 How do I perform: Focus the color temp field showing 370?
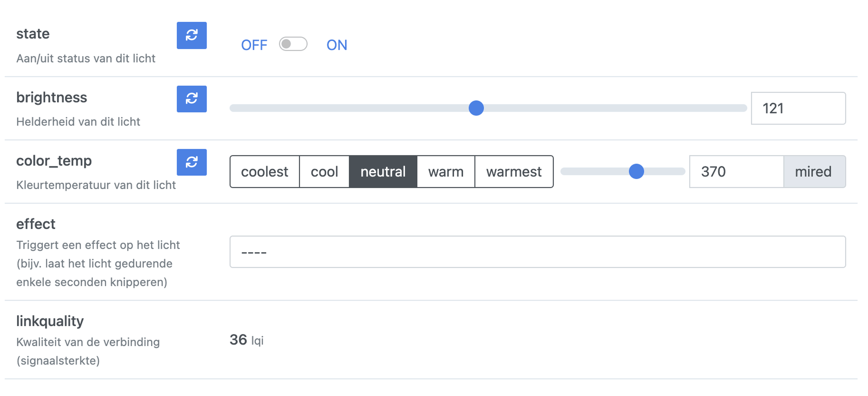coord(736,172)
